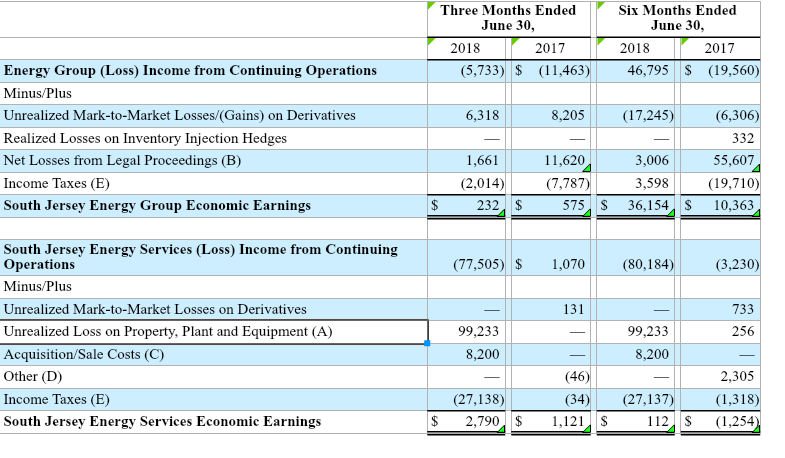Click the 1,121 economic earnings cell
This screenshot has height=458, width=785.
tap(551, 422)
